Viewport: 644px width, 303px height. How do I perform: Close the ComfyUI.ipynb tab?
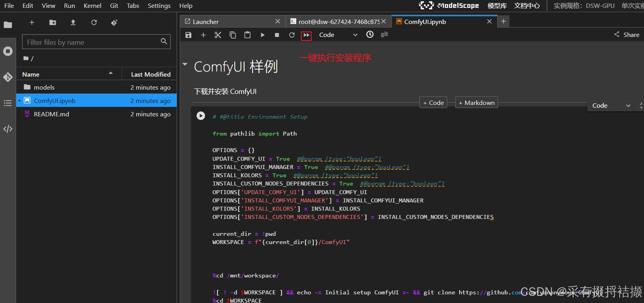click(x=489, y=21)
